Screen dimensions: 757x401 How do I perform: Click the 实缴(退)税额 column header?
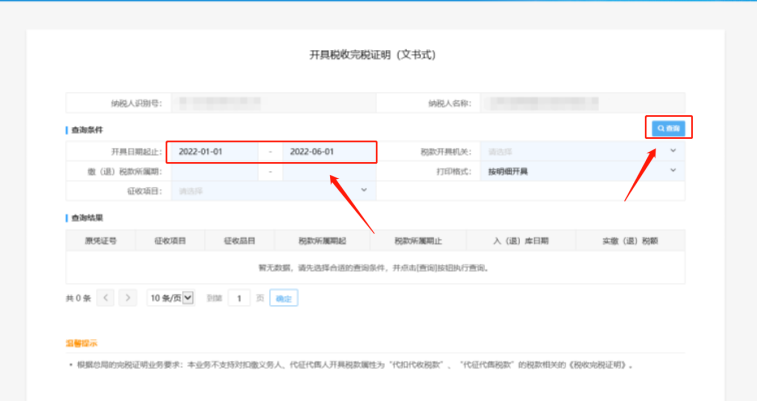coord(630,240)
